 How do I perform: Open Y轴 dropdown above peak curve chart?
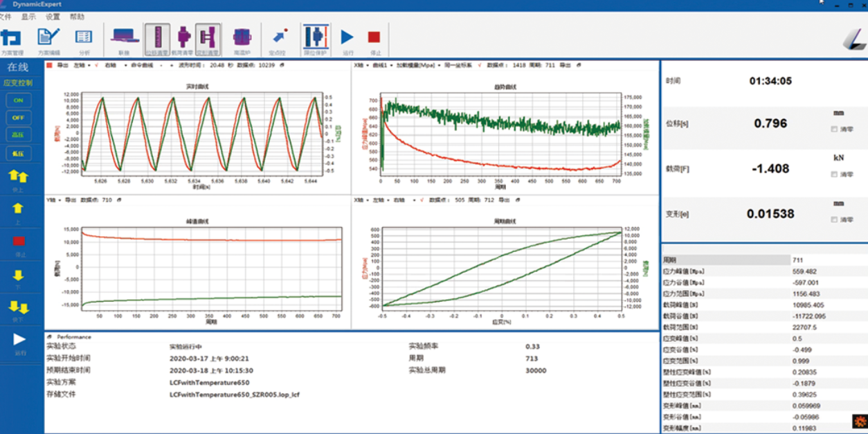[x=53, y=199]
